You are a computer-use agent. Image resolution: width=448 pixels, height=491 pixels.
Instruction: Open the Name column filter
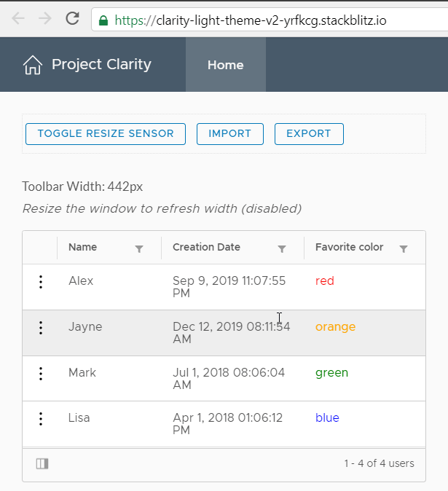(139, 248)
